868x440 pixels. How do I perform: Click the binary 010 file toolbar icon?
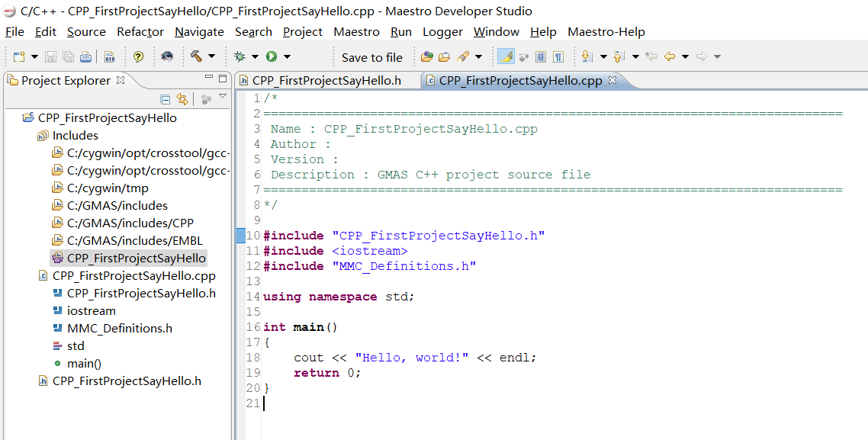[110, 56]
